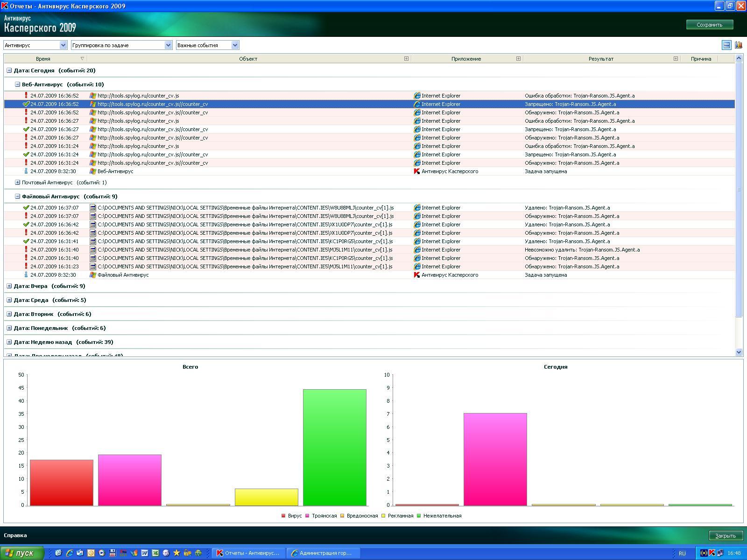Click Рекламная yellow legend swatch
This screenshot has width=747, height=560.
384,516
